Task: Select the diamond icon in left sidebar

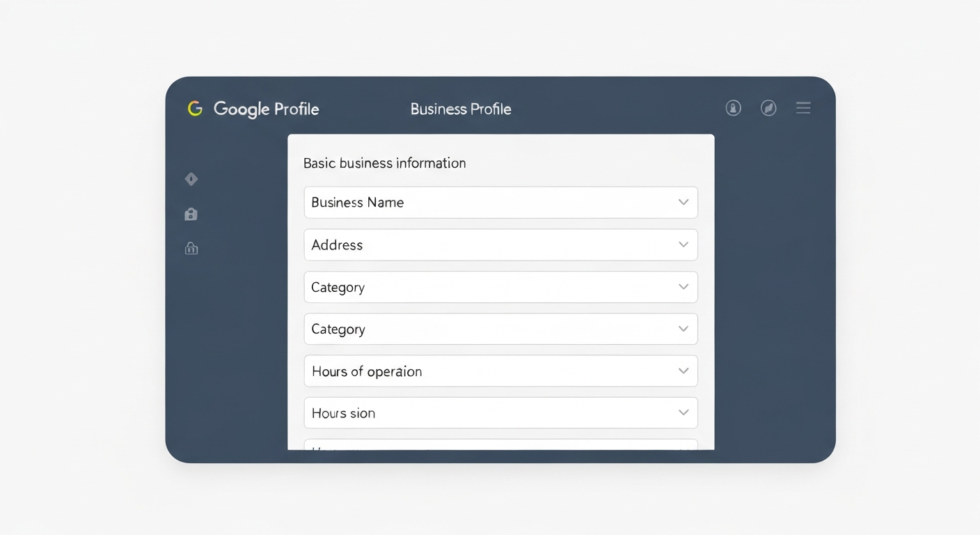Action: click(191, 179)
